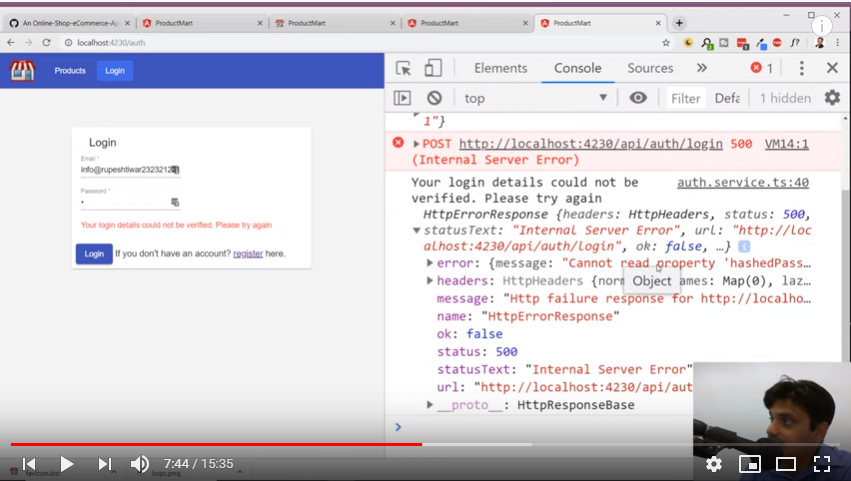The height and width of the screenshot is (481, 851).
Task: Mute the video volume
Action: [x=140, y=464]
